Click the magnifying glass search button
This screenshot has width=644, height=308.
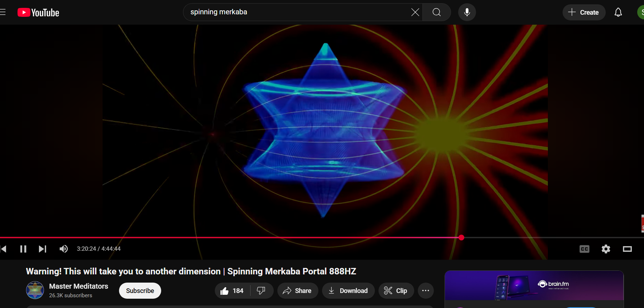[436, 12]
